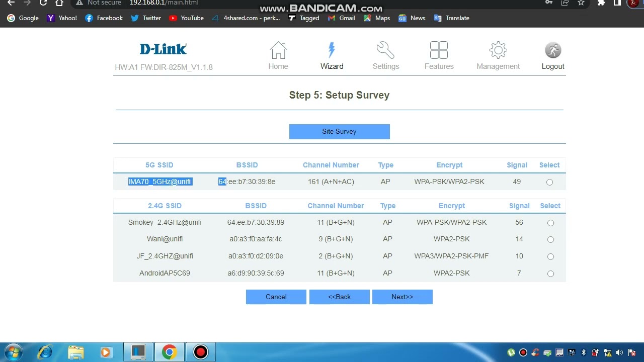Image resolution: width=644 pixels, height=362 pixels.
Task: Open the Maps bookmark
Action: (x=376, y=18)
